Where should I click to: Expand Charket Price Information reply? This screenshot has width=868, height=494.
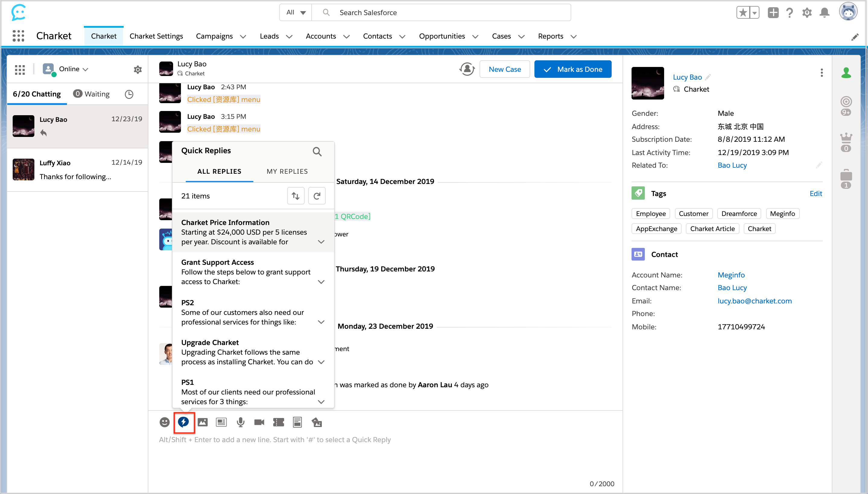321,242
